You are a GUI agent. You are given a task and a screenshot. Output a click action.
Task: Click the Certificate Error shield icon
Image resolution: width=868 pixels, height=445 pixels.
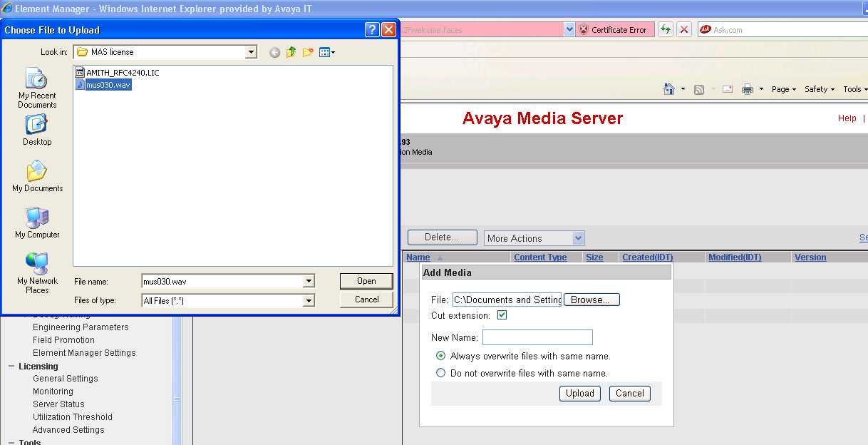tap(583, 30)
